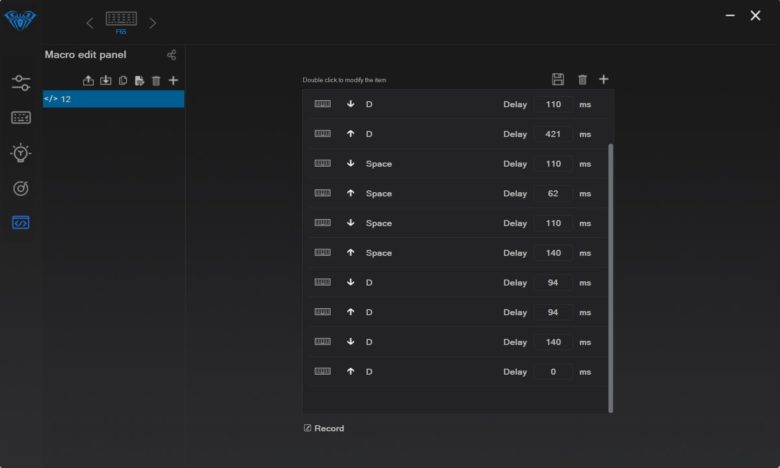Click delay value 421
Screen dimensions: 780x468
tap(553, 134)
